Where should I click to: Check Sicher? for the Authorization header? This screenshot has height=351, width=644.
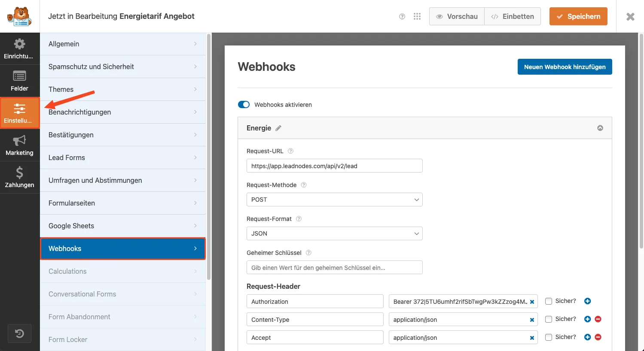tap(549, 301)
